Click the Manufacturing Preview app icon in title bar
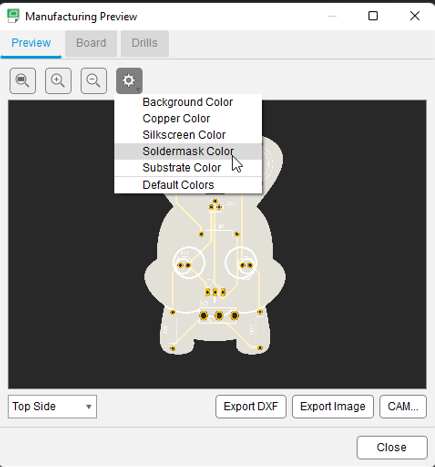The width and height of the screenshot is (435, 467). [13, 16]
